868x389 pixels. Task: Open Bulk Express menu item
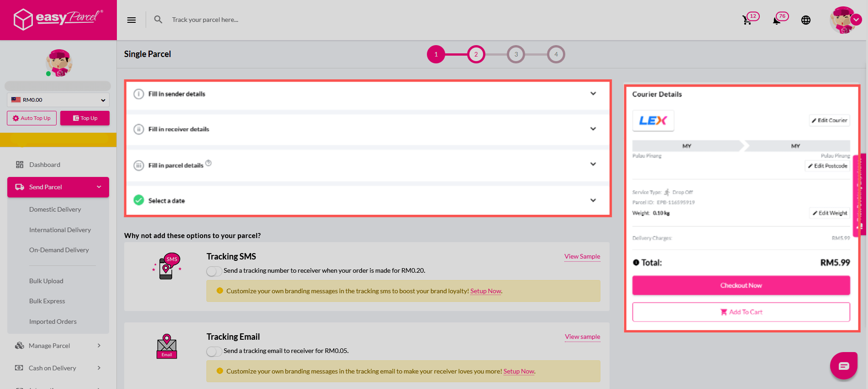coord(47,301)
